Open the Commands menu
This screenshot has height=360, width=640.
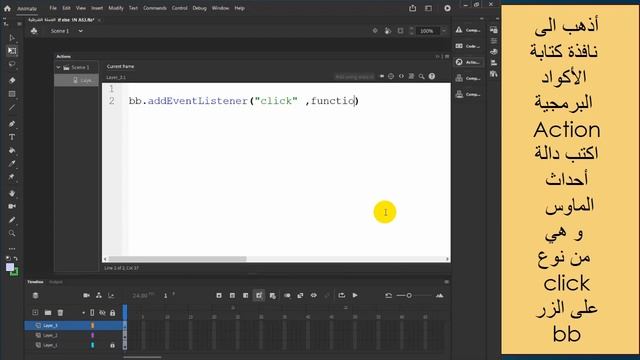[x=155, y=8]
